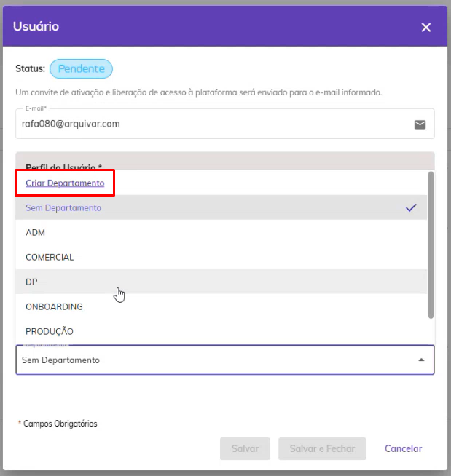Click the Salvar e Fechar button

322,448
